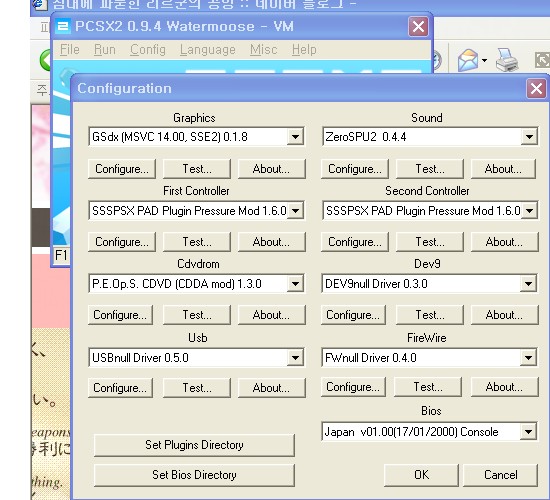Expand the Second Controller plugin dropdown
This screenshot has width=550, height=500.
529,211
